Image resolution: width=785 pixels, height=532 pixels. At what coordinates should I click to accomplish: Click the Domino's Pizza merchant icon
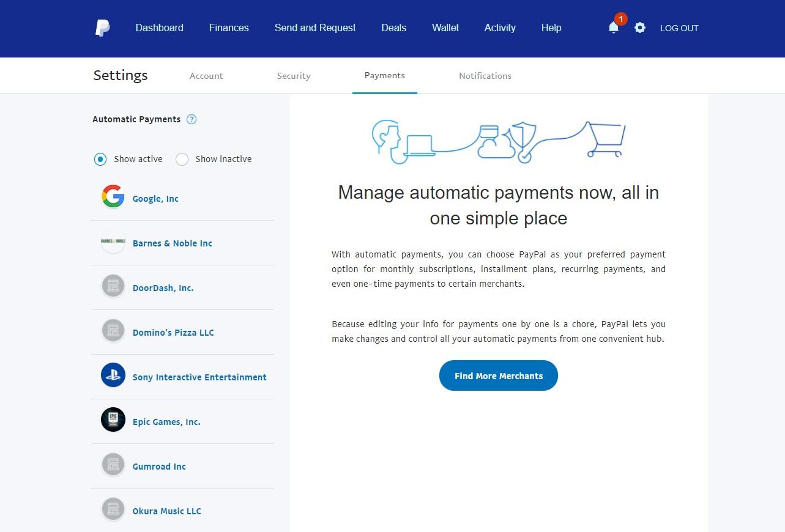(113, 330)
